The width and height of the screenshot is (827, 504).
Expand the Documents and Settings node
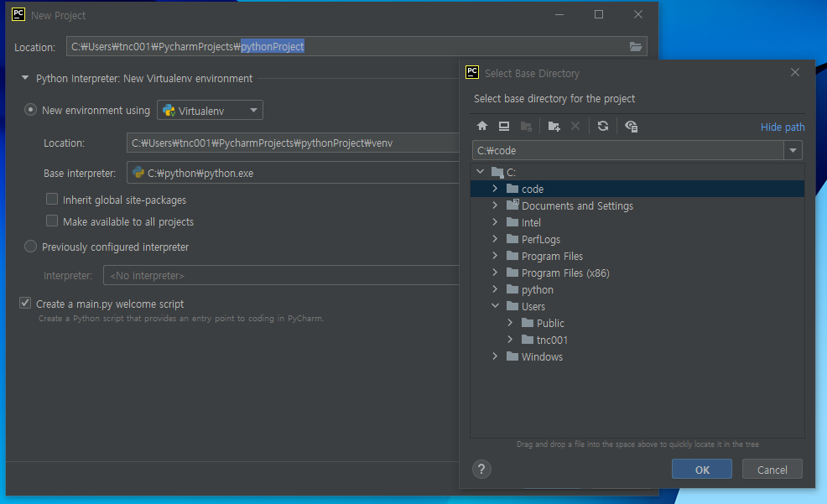click(x=495, y=205)
